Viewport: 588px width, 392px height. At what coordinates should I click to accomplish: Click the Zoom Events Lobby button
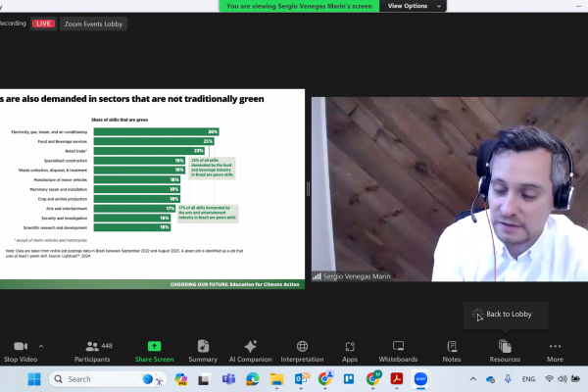click(x=94, y=23)
